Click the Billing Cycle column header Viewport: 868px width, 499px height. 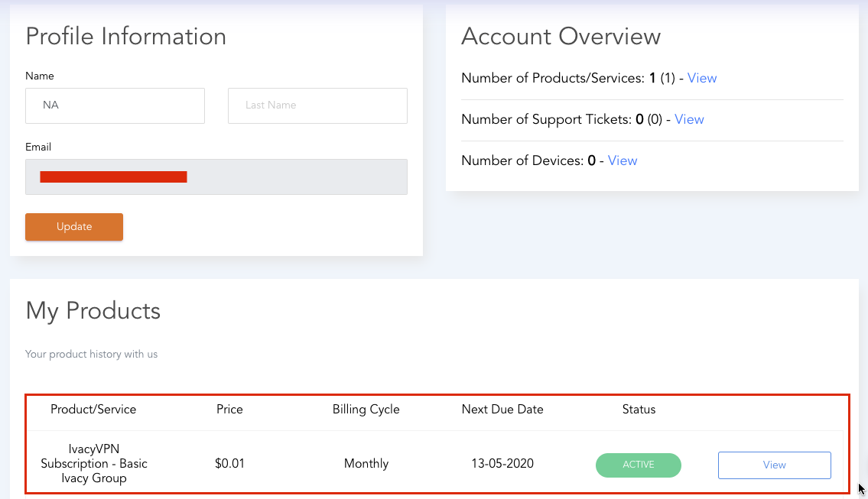click(x=366, y=410)
